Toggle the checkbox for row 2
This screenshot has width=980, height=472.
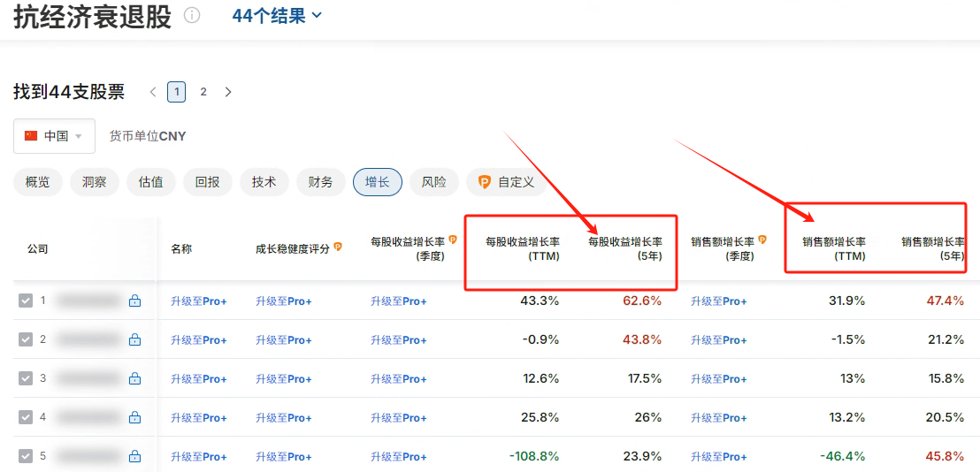tap(26, 339)
